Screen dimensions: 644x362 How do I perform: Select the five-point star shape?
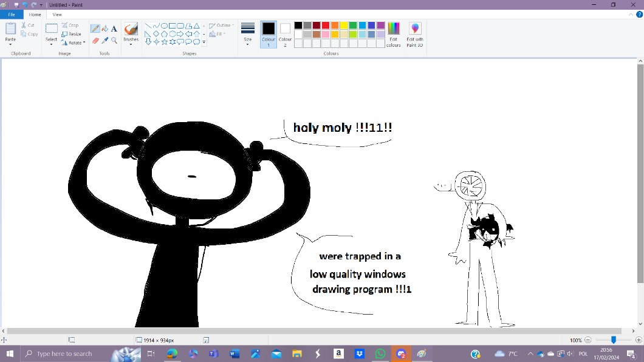(164, 42)
